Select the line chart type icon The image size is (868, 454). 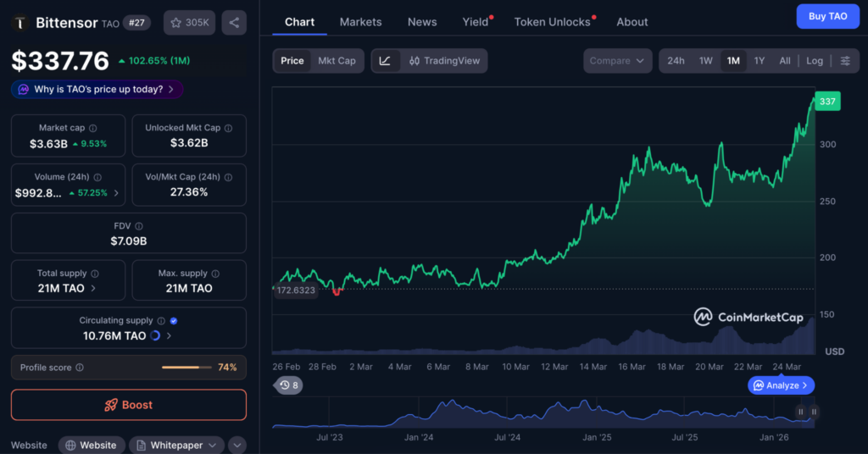385,61
